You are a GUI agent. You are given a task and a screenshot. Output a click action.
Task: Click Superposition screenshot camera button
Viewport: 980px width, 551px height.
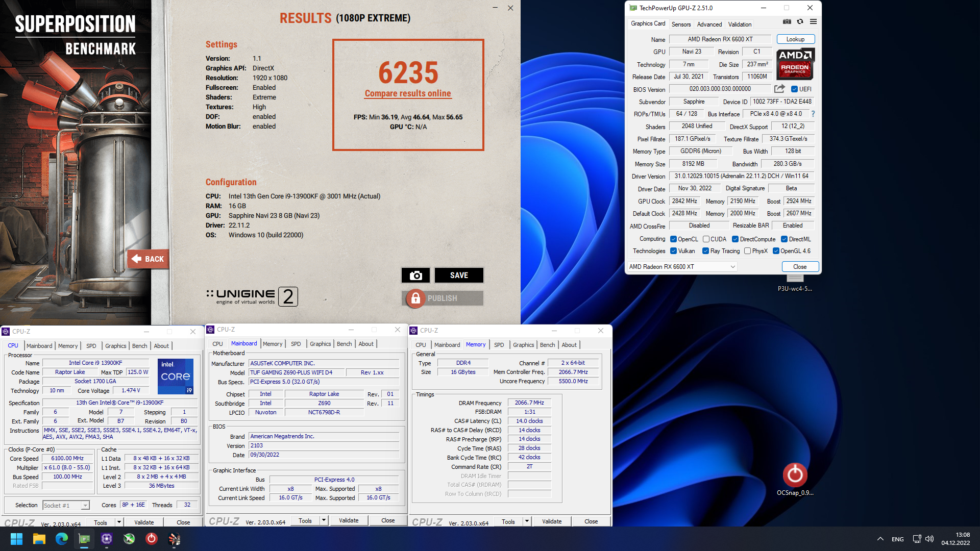pos(415,275)
